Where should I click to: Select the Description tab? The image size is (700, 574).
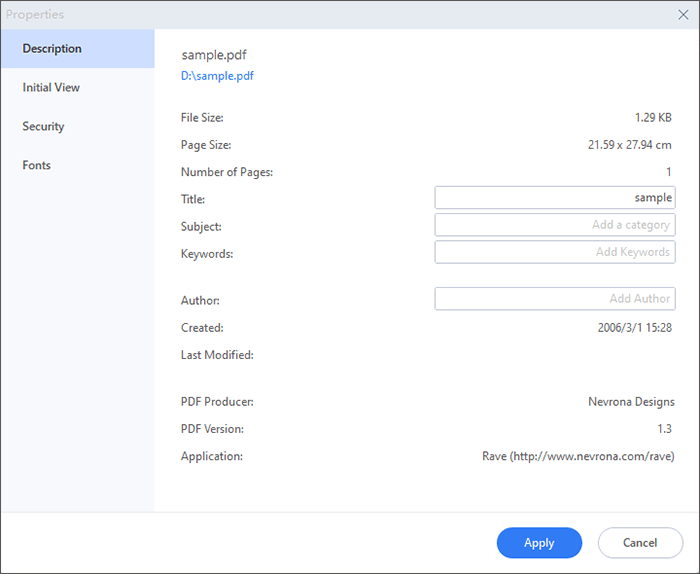[78, 49]
